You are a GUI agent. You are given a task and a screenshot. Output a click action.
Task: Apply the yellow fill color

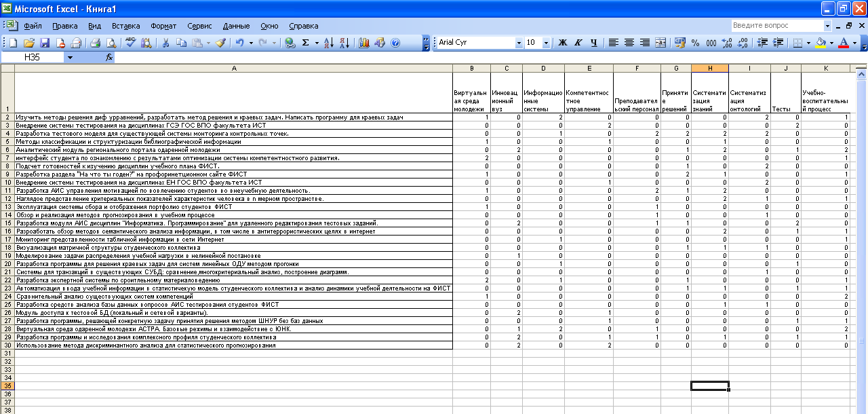coord(821,42)
